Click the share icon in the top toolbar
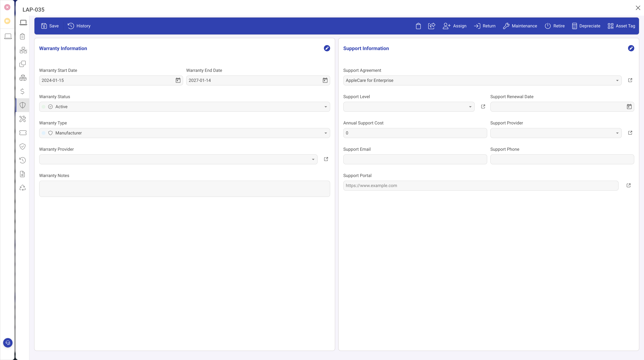This screenshot has height=360, width=644. [x=432, y=26]
